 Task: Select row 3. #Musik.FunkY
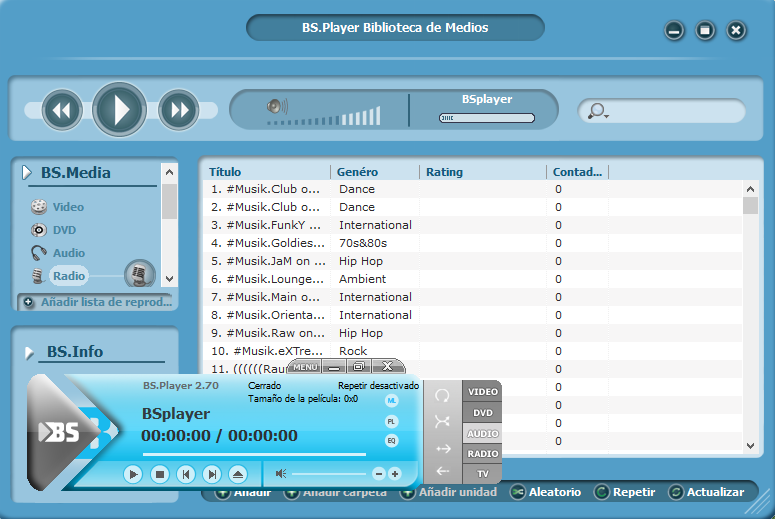473,225
